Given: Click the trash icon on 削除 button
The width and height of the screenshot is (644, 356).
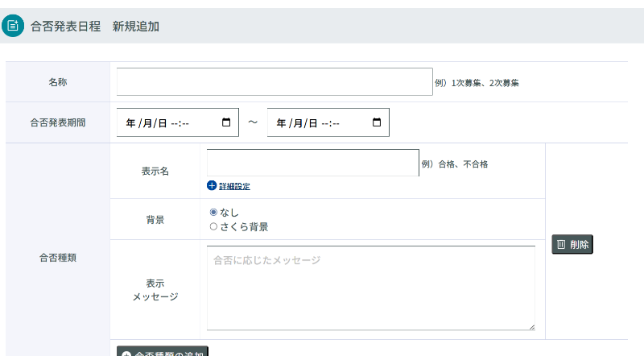Looking at the screenshot, I should tap(561, 245).
